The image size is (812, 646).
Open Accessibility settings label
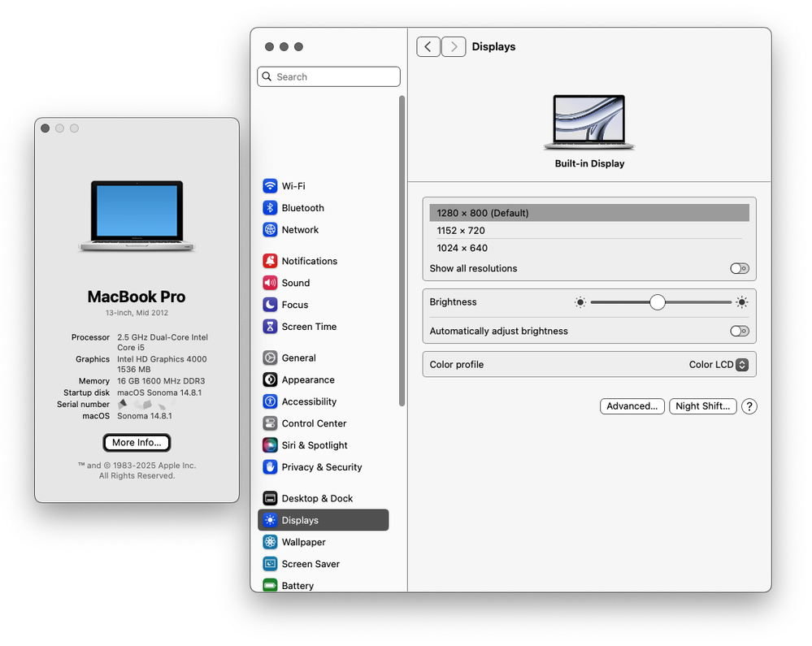(x=309, y=401)
